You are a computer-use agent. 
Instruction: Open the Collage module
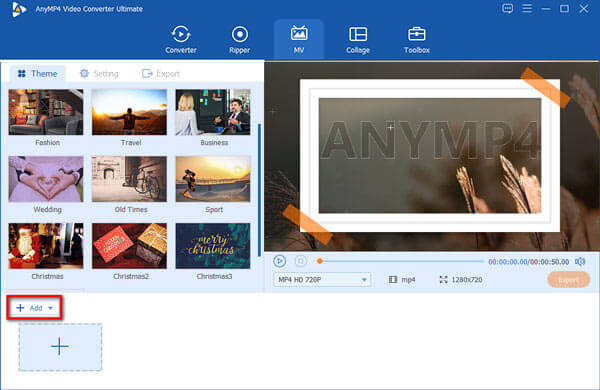point(358,39)
